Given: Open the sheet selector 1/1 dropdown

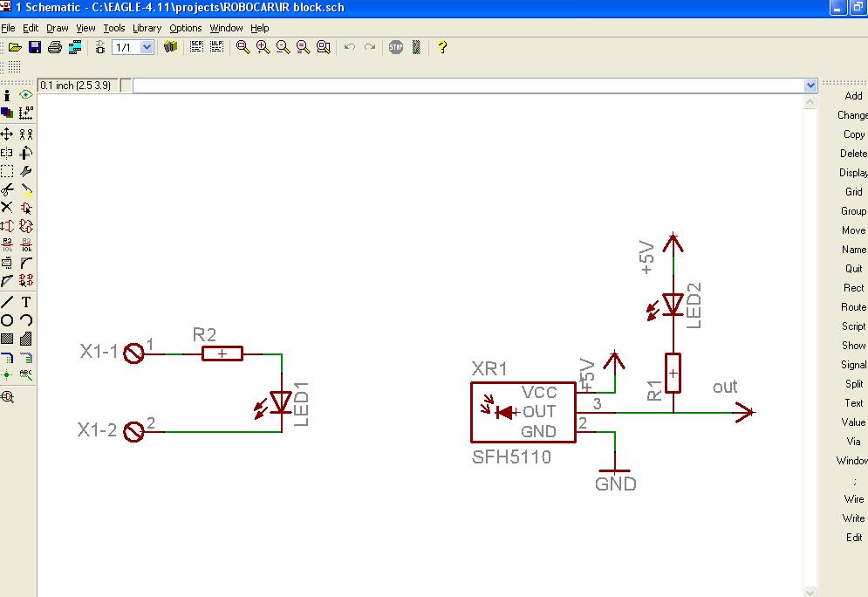Looking at the screenshot, I should pyautogui.click(x=147, y=47).
